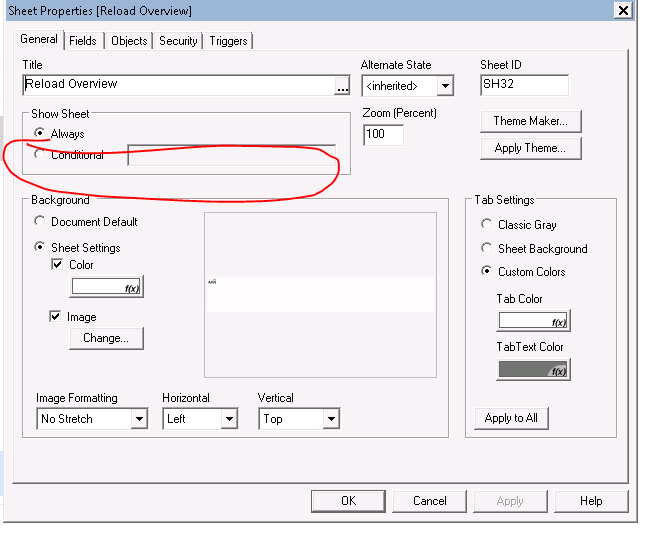This screenshot has height=541, width=658.
Task: Switch to the Triggers tab
Action: 228,41
